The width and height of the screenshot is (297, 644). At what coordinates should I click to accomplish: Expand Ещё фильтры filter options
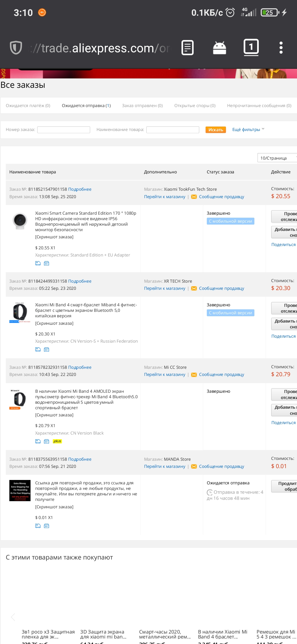(248, 129)
